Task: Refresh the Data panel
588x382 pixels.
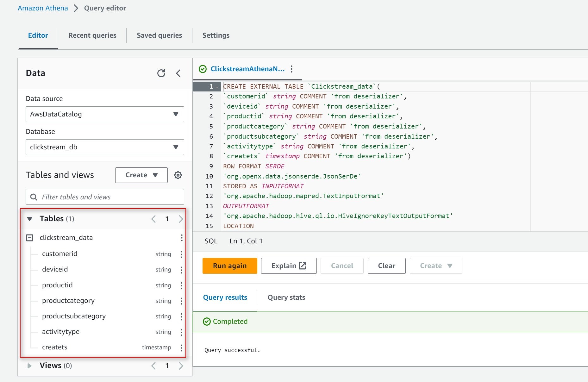Action: tap(161, 73)
